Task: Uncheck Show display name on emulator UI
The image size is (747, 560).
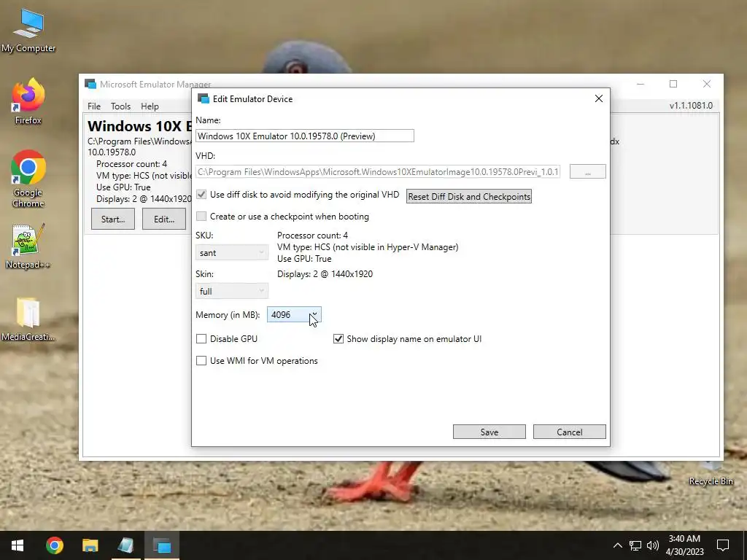Action: pyautogui.click(x=338, y=338)
